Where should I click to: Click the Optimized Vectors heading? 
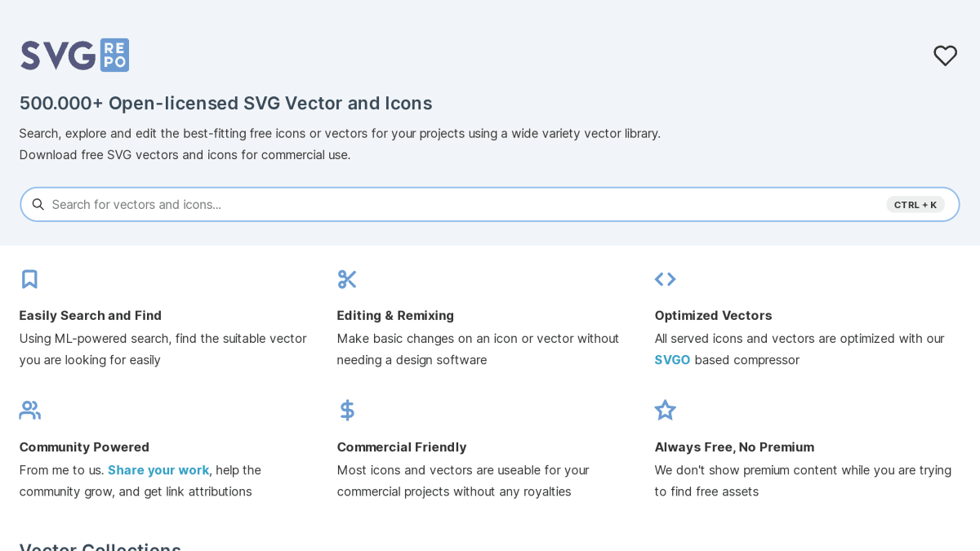[x=713, y=315]
